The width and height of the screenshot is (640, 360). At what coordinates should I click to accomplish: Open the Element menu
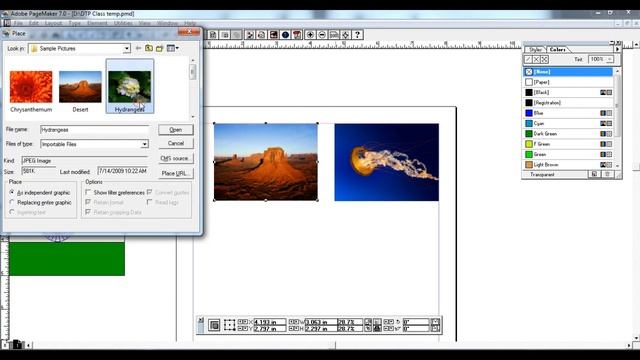point(97,23)
